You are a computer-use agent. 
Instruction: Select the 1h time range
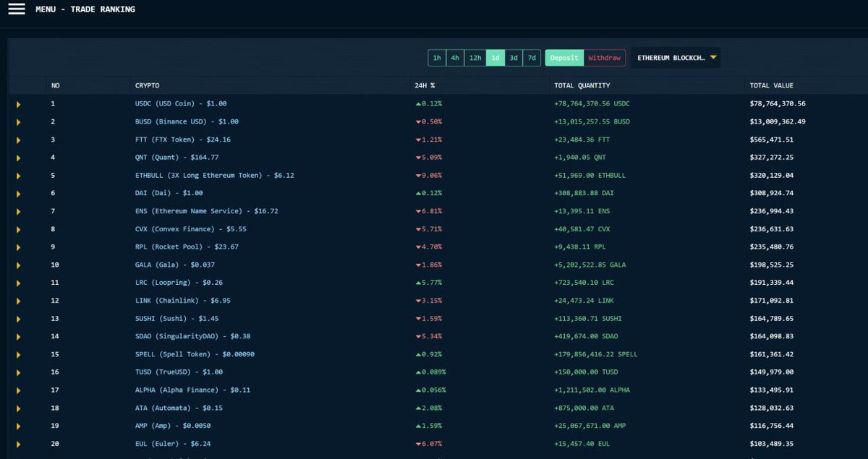437,58
